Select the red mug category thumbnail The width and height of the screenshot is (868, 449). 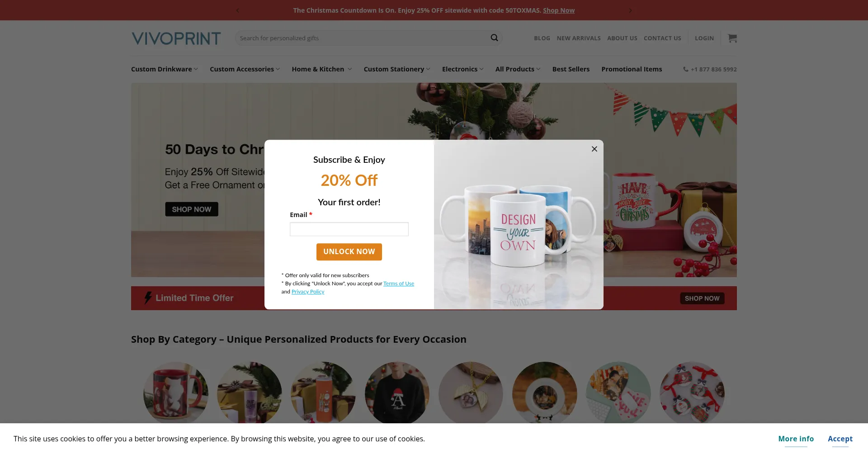point(175,393)
